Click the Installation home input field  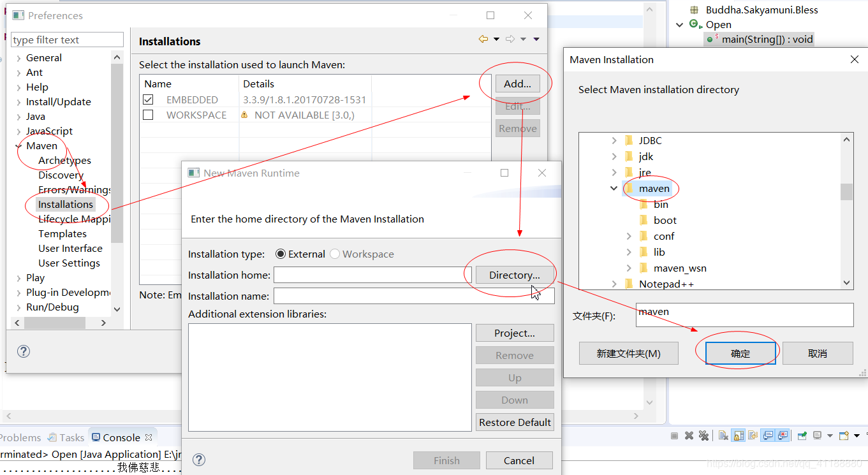(372, 275)
